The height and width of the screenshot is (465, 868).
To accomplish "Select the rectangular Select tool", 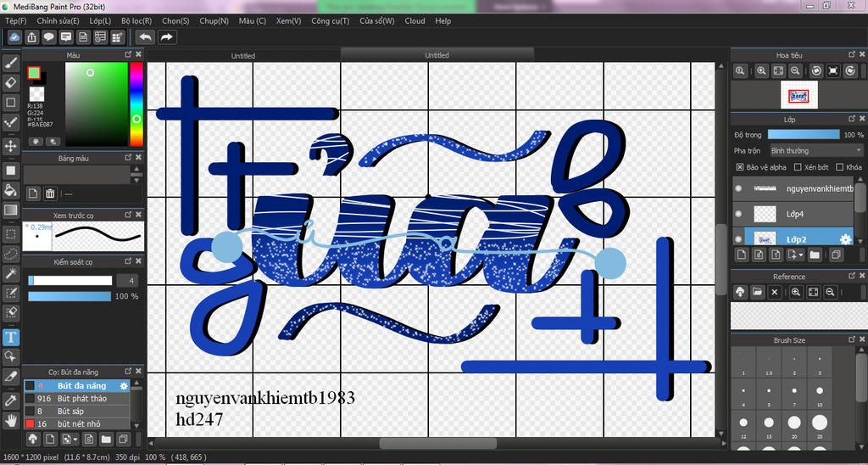I will [10, 234].
